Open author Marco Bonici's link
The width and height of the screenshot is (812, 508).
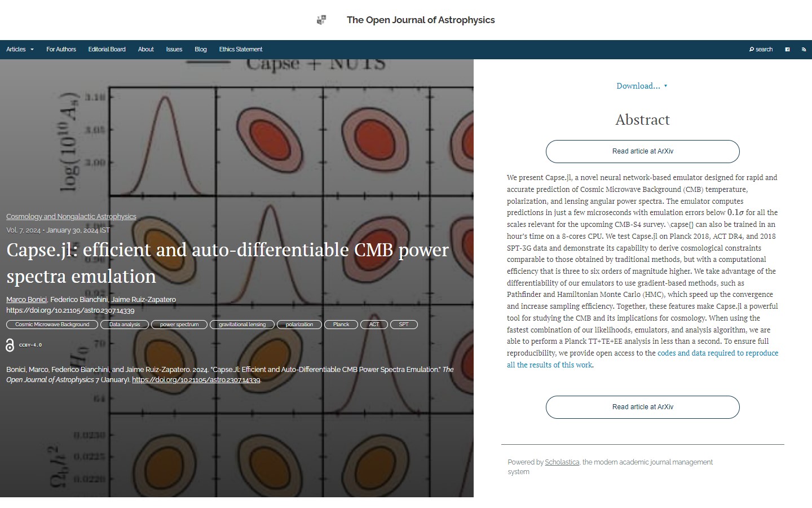(x=27, y=300)
